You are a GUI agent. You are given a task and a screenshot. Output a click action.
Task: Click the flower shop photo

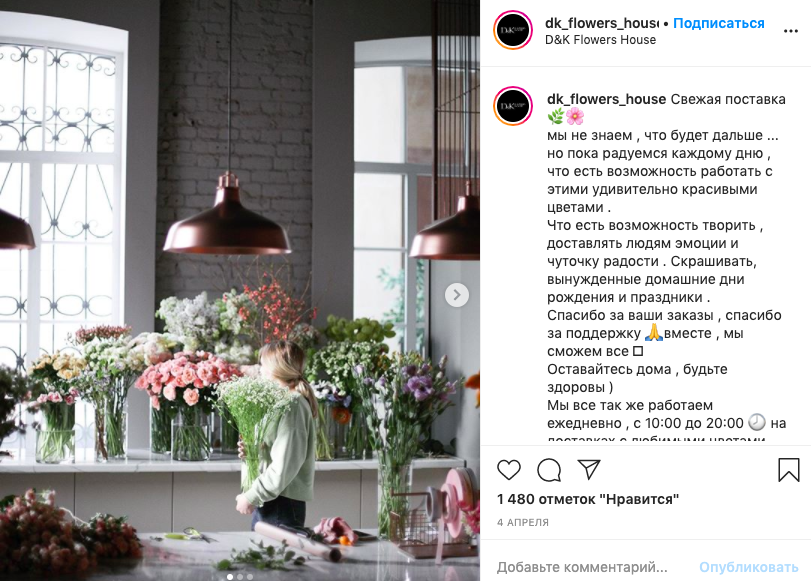[x=240, y=290]
